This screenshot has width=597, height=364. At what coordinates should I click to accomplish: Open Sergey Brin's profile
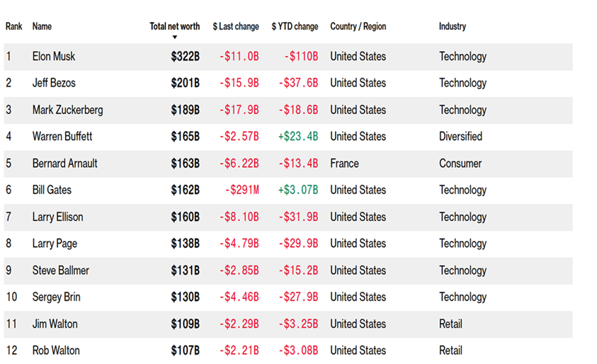pyautogui.click(x=57, y=297)
